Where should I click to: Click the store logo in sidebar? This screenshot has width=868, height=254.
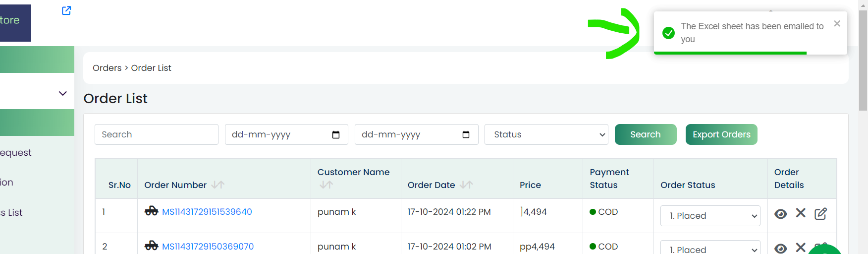(15, 23)
